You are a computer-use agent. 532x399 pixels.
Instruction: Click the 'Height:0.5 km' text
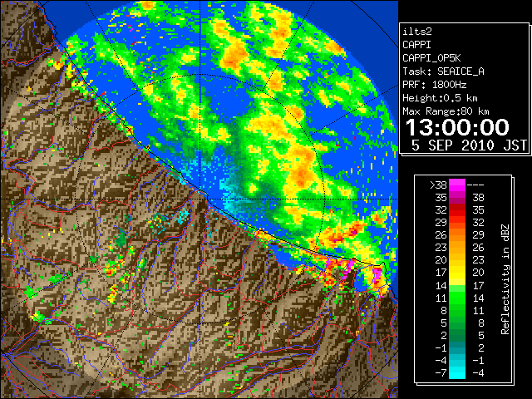coord(440,98)
